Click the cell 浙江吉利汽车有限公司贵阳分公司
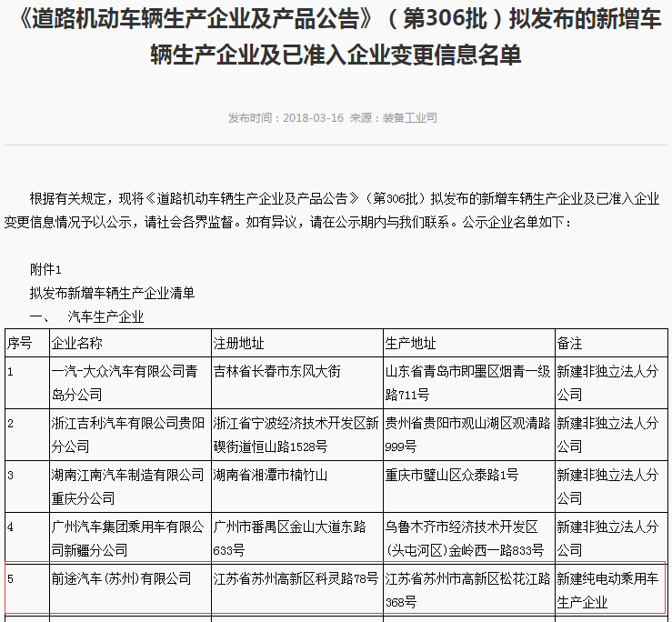This screenshot has height=622, width=672. coord(130,435)
